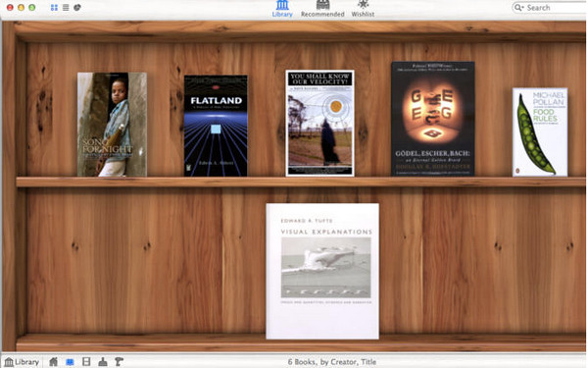
Task: Click the Library button in bottom bar
Action: click(x=22, y=361)
